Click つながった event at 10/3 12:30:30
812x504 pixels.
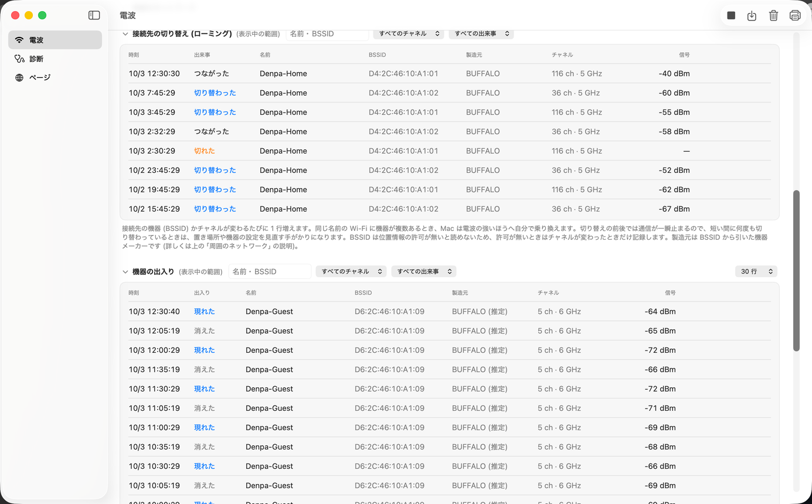click(x=212, y=73)
